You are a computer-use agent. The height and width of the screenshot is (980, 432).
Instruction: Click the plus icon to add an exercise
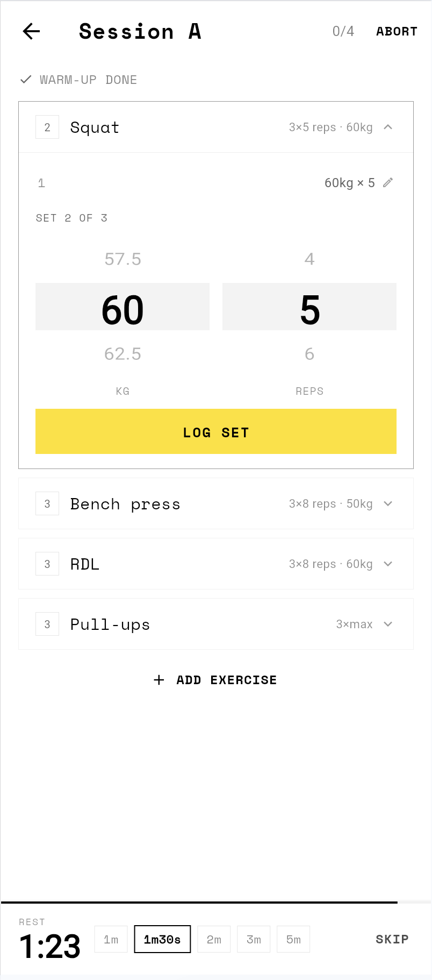pos(159,680)
